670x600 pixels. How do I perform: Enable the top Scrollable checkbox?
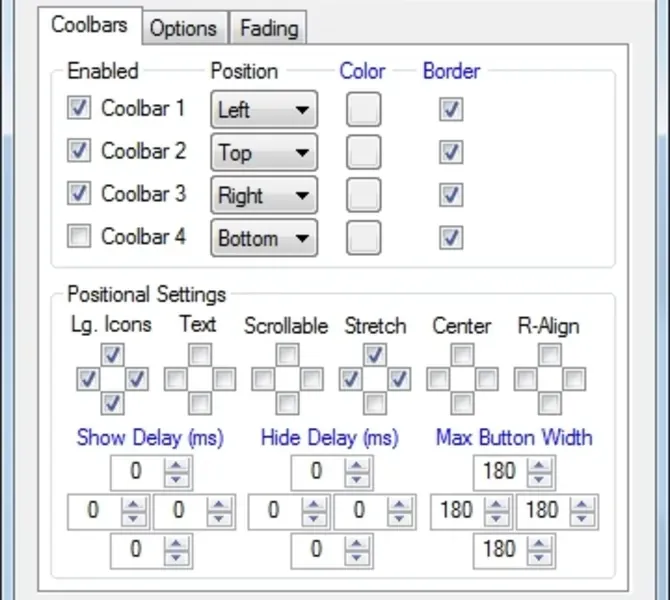(x=287, y=355)
